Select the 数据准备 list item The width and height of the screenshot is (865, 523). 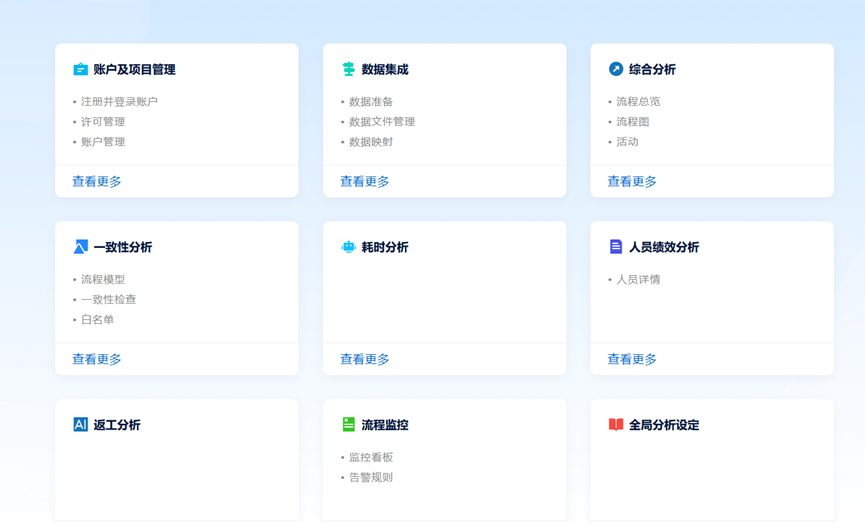[371, 102]
